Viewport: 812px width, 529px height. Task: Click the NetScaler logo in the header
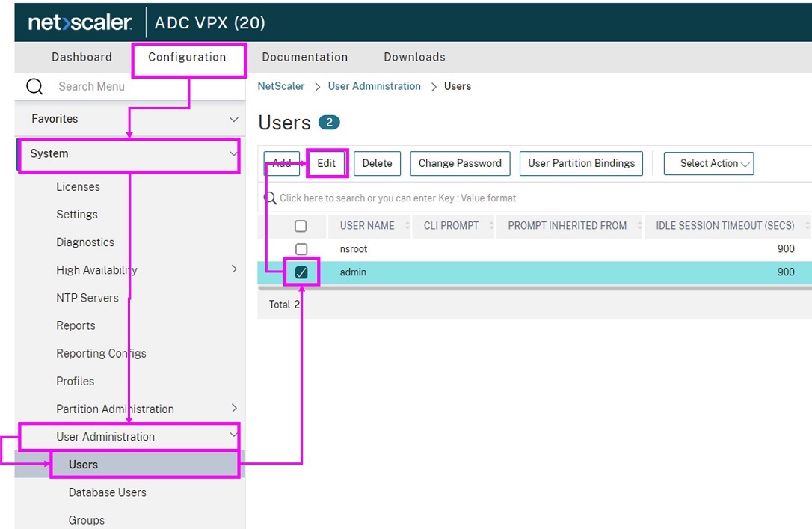tap(80, 23)
